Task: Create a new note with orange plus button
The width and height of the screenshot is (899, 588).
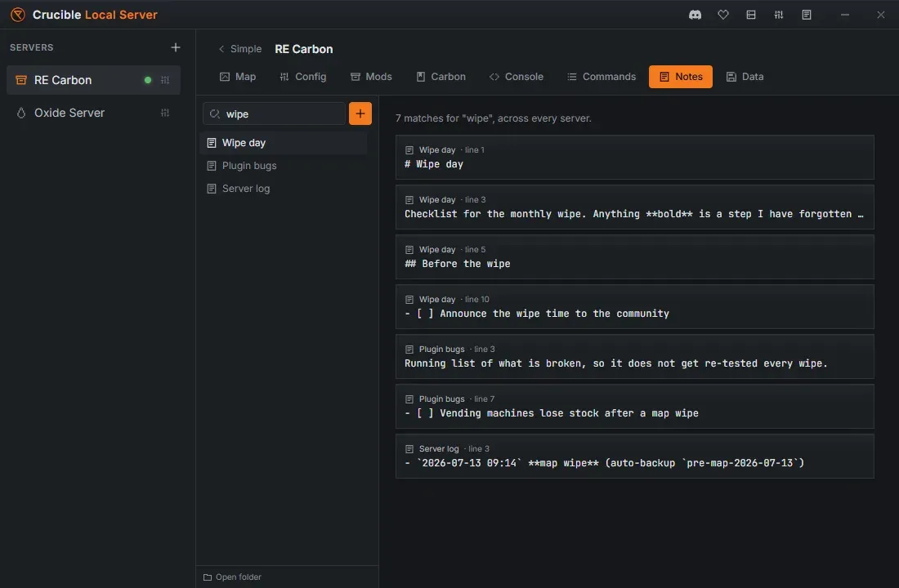Action: tap(360, 114)
